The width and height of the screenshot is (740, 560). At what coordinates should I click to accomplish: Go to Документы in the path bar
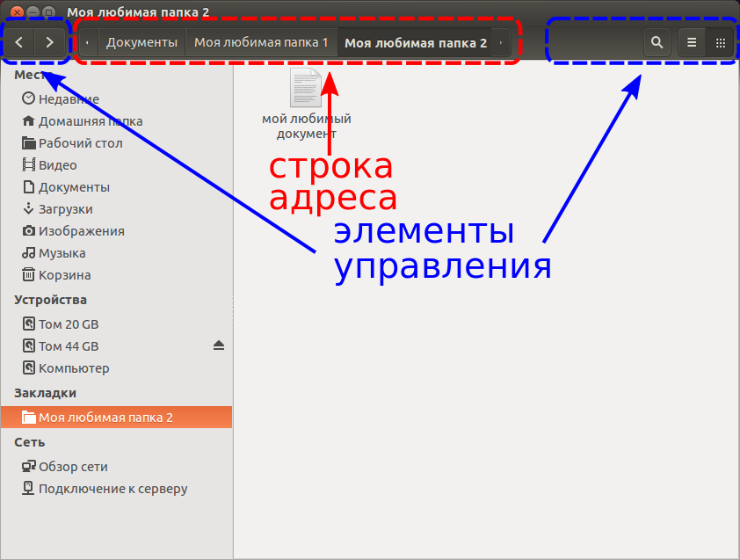[x=141, y=42]
